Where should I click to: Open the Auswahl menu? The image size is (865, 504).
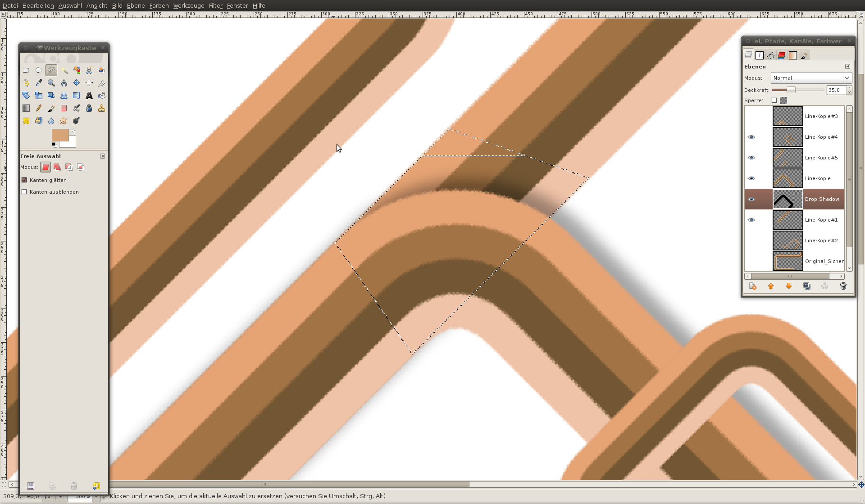tap(70, 5)
